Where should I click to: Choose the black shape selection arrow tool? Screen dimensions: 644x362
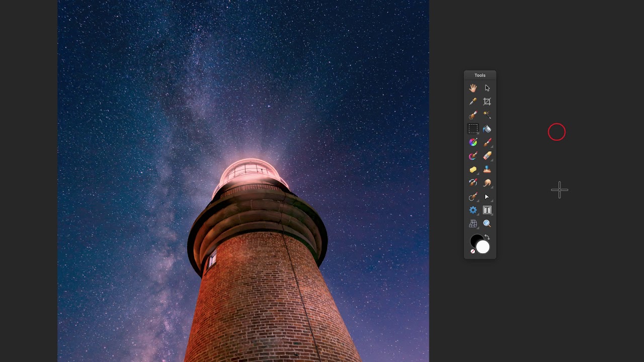(487, 197)
